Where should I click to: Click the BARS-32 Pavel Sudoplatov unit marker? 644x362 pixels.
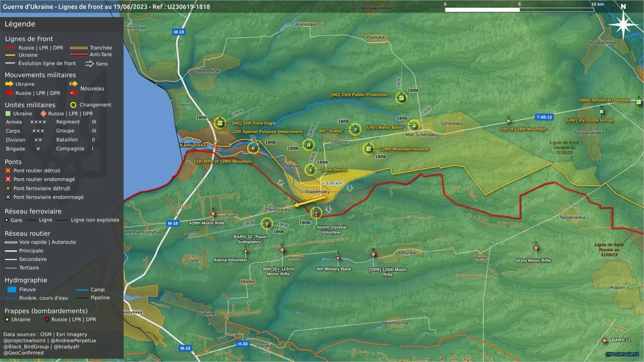[x=266, y=223]
